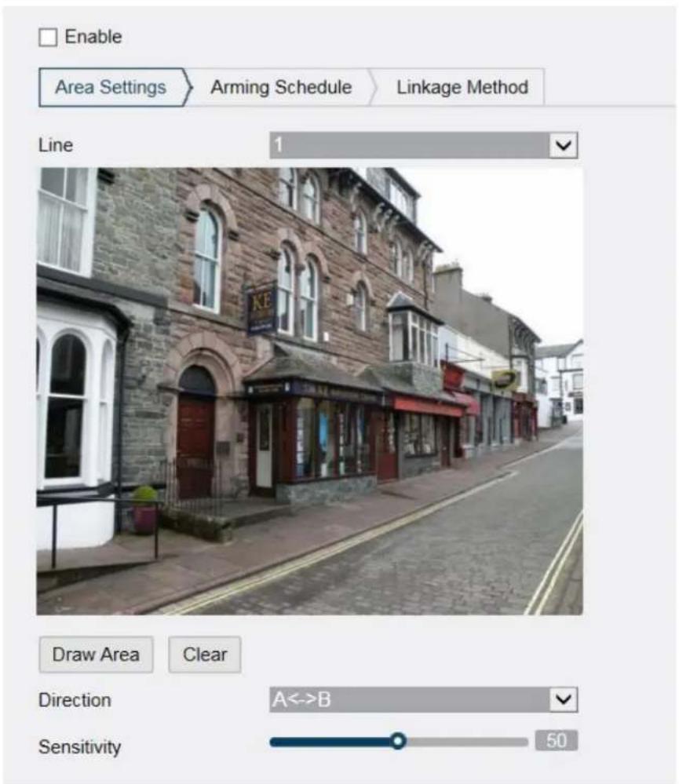Click the street camera preview image
The image size is (679, 784).
[309, 391]
